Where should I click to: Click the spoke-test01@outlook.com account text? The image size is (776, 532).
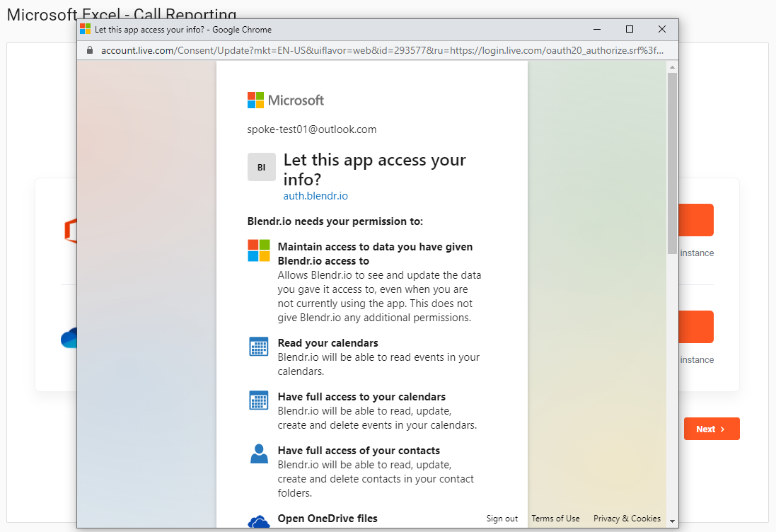click(x=312, y=129)
